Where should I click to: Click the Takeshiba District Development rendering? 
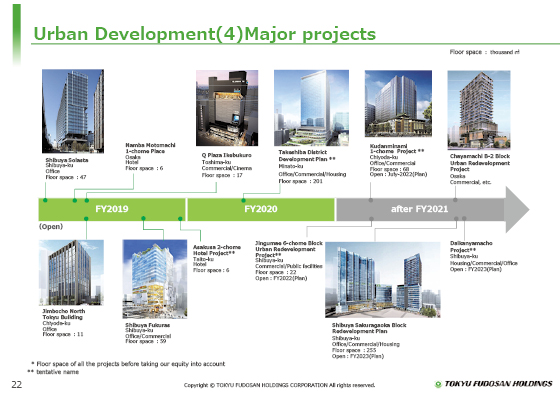pyautogui.click(x=311, y=107)
